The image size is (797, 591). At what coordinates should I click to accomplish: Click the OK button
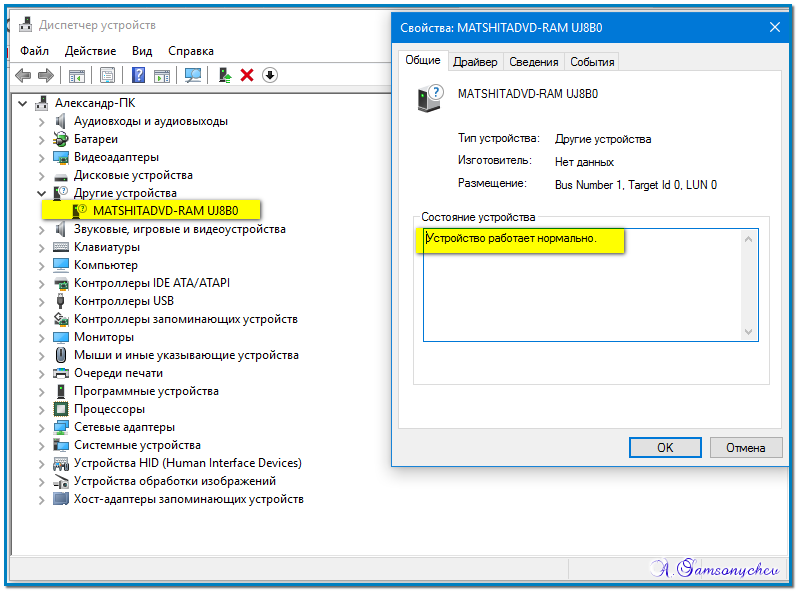pos(665,447)
